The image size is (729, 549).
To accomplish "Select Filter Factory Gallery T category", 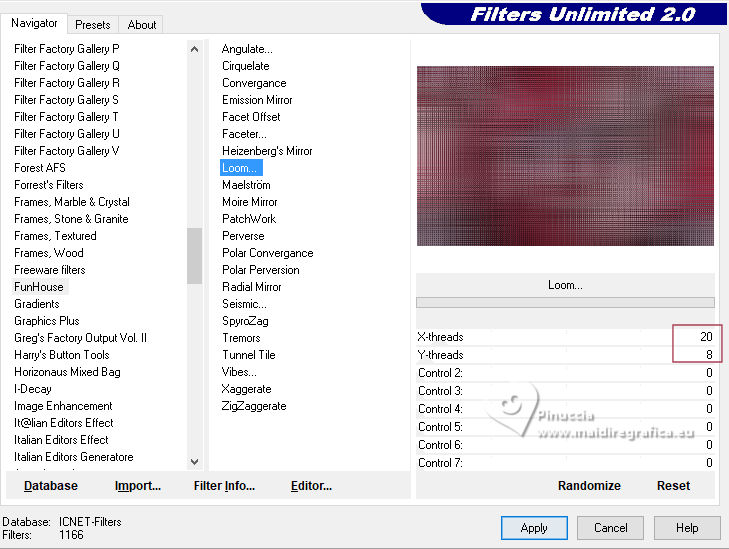I will pos(66,117).
